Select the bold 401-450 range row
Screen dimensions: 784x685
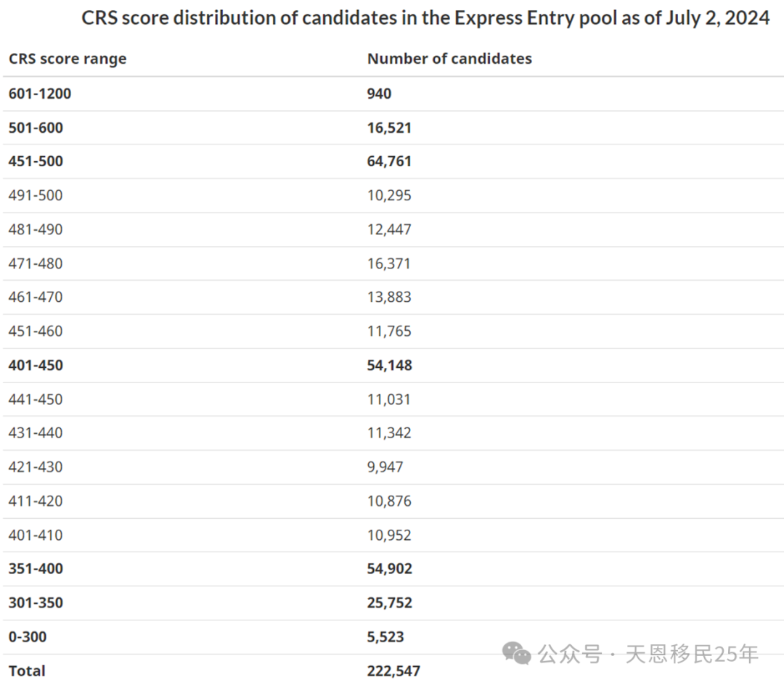coord(36,365)
